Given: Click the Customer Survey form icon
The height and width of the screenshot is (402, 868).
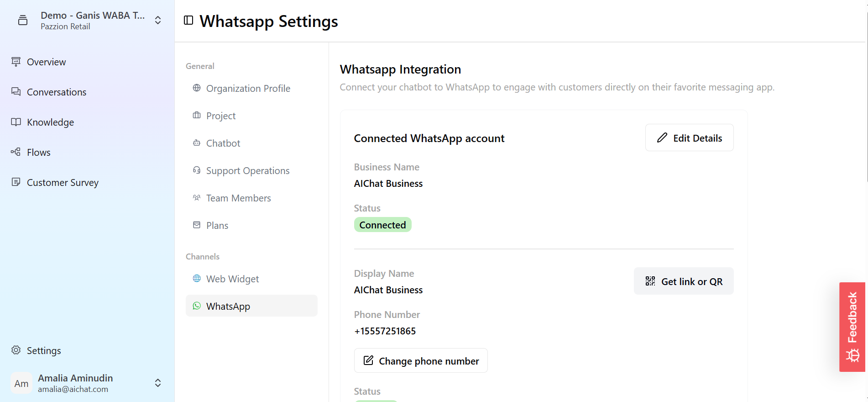Looking at the screenshot, I should pos(16,182).
